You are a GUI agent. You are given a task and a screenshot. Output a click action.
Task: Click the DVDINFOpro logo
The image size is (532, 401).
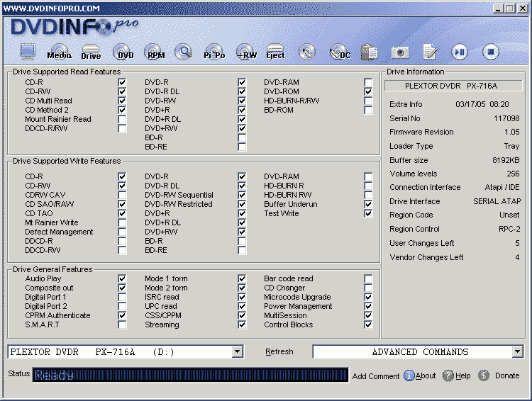(x=74, y=27)
